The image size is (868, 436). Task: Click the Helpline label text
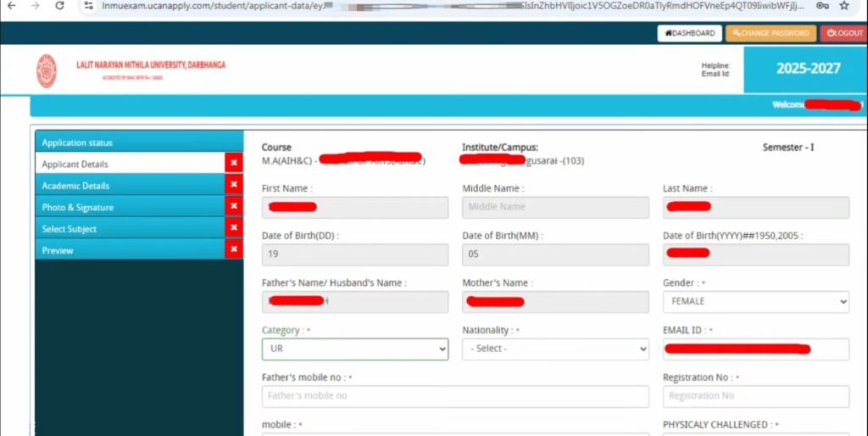[x=715, y=65]
